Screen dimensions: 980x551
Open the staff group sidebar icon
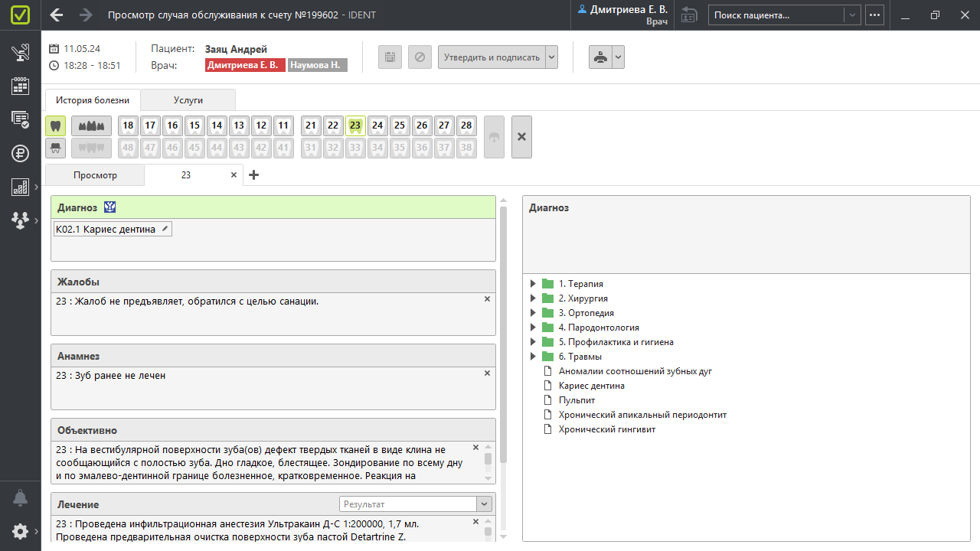pyautogui.click(x=21, y=220)
